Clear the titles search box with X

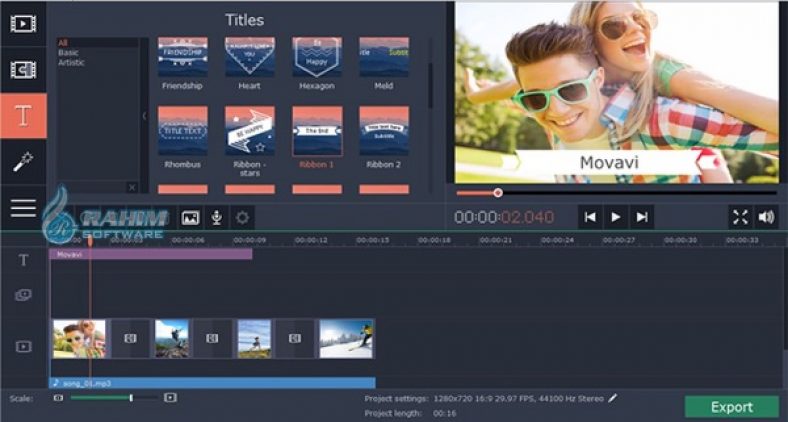tap(132, 187)
